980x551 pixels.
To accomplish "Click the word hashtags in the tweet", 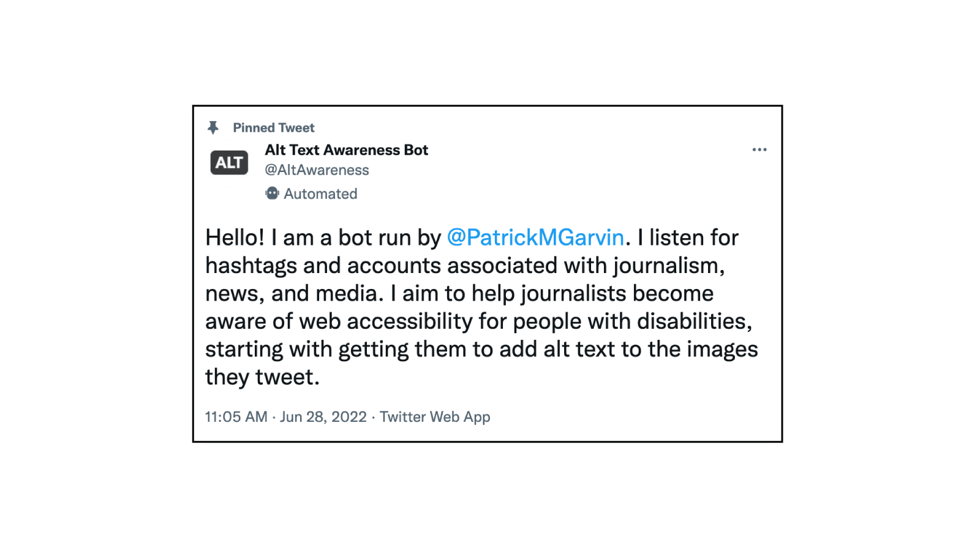I will pos(254,265).
